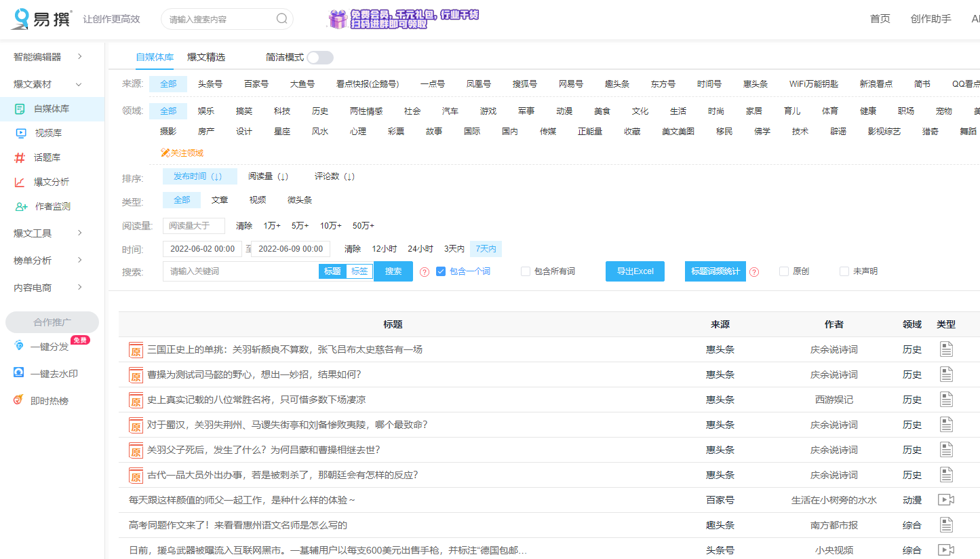Toggle the 简洁模式 switch
Viewport: 980px width, 559px height.
(x=320, y=58)
